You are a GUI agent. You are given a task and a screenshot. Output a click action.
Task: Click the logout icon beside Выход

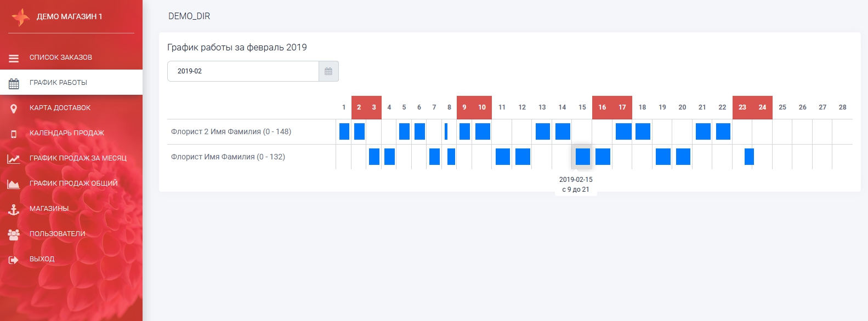[14, 260]
